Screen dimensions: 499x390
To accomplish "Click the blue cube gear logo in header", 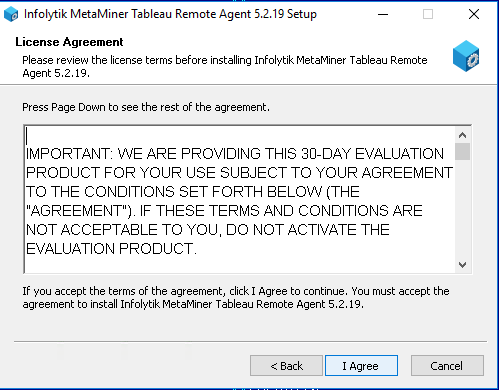I will tap(466, 56).
